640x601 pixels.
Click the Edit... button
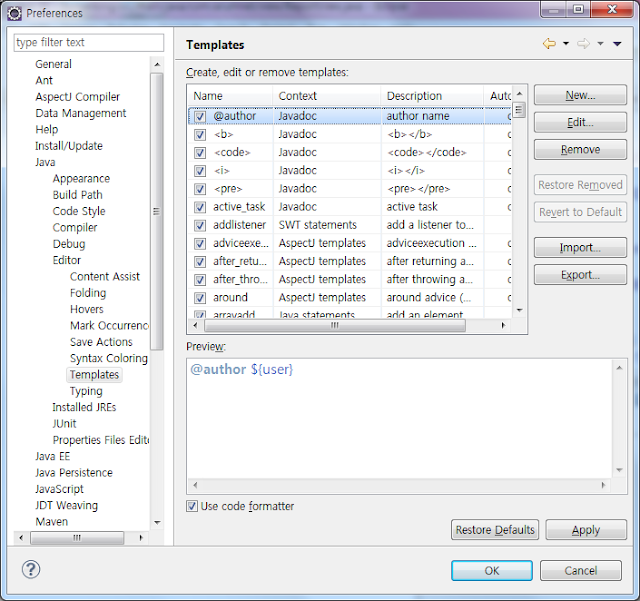coord(580,122)
